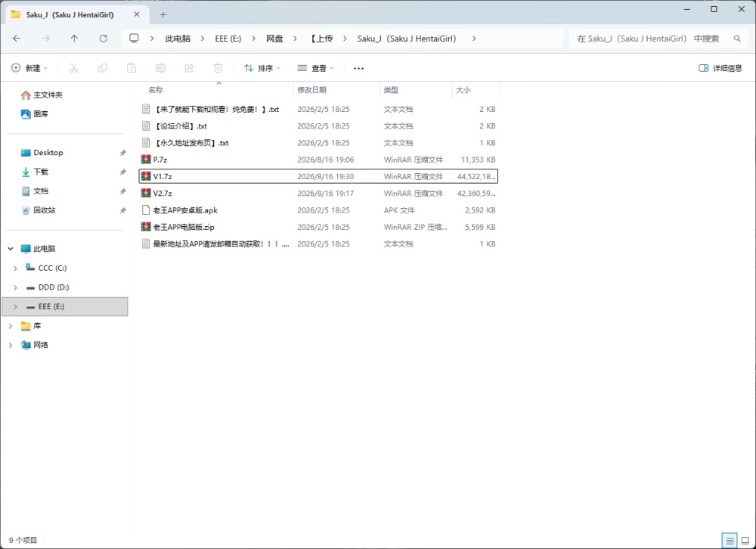Viewport: 756px width, 549px height.
Task: Click 网盘 in the address breadcrumb
Action: [x=274, y=39]
